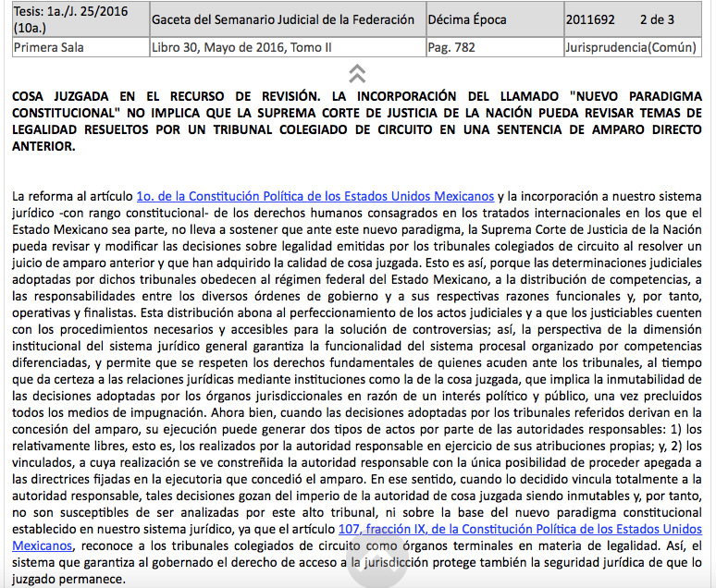Click the '2 de 3' result counter
Screen dimensions: 716x588
tap(657, 19)
